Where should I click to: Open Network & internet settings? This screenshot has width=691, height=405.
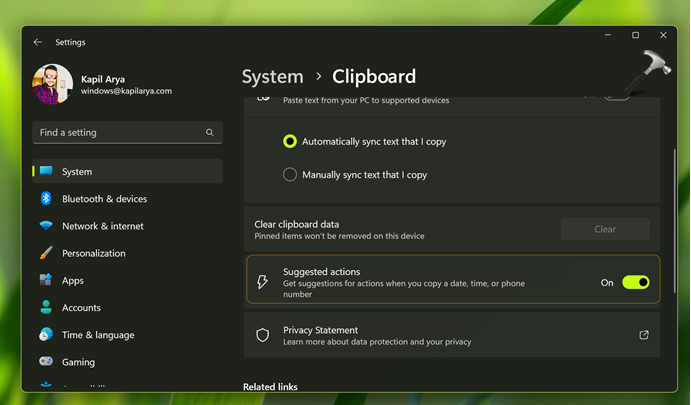[102, 226]
